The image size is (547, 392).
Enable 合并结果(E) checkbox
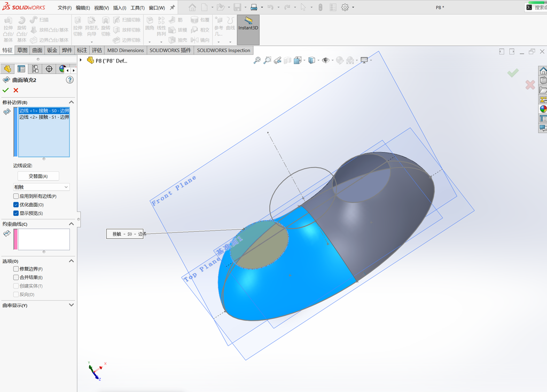pyautogui.click(x=16, y=277)
